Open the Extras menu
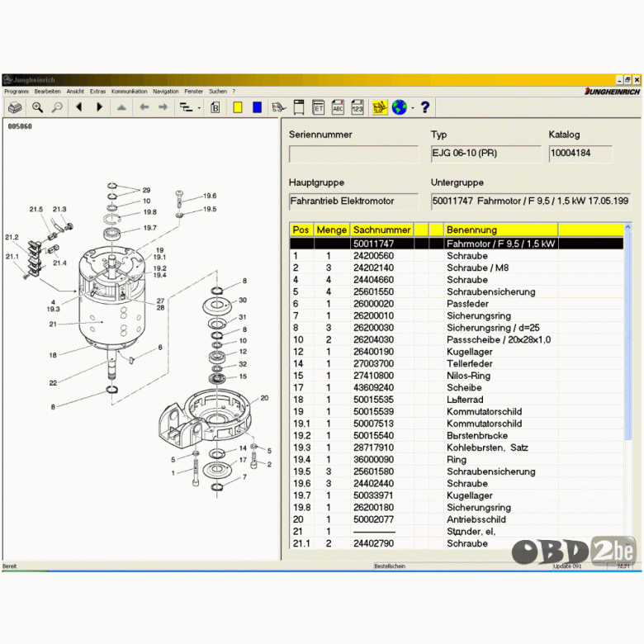 click(97, 92)
